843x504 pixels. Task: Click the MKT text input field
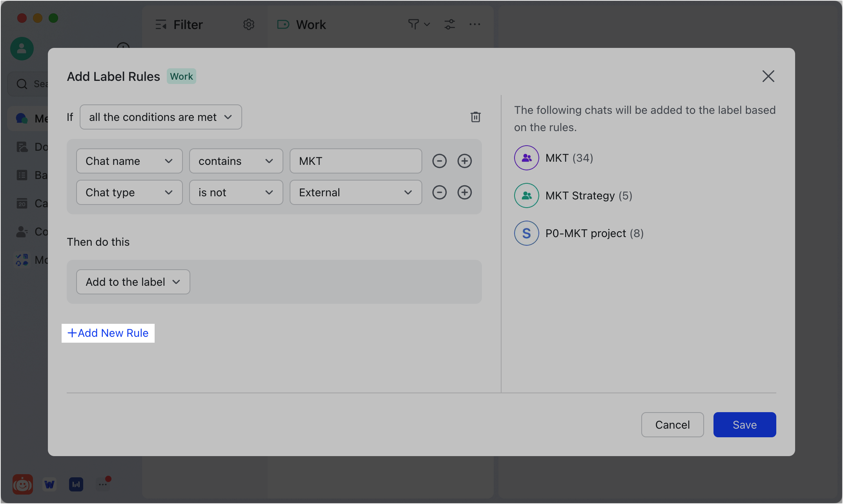click(x=356, y=161)
